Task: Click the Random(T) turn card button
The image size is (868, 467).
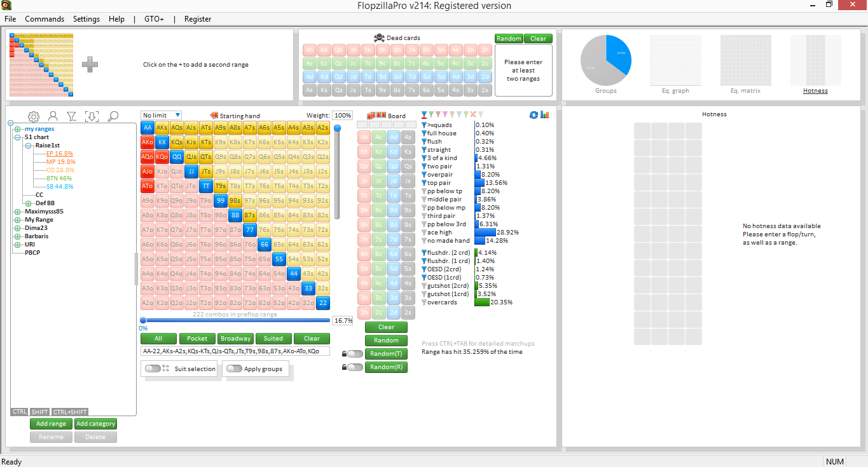Action: 386,354
